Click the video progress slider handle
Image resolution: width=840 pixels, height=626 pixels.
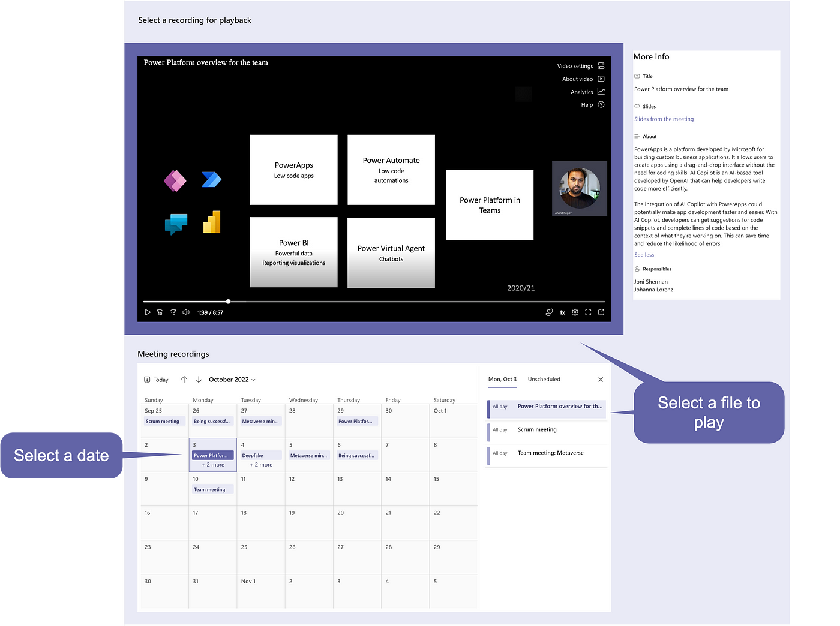pos(228,301)
